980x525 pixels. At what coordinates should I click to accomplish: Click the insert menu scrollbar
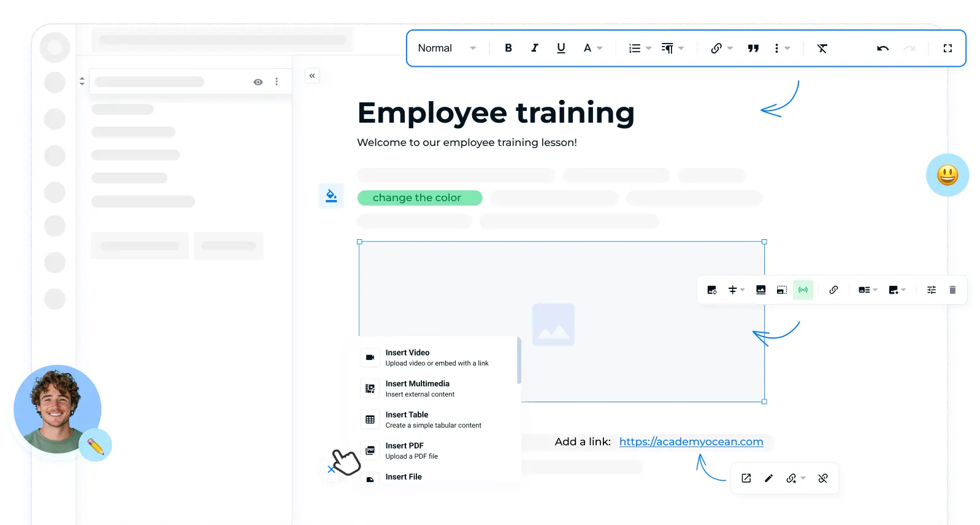click(x=519, y=361)
